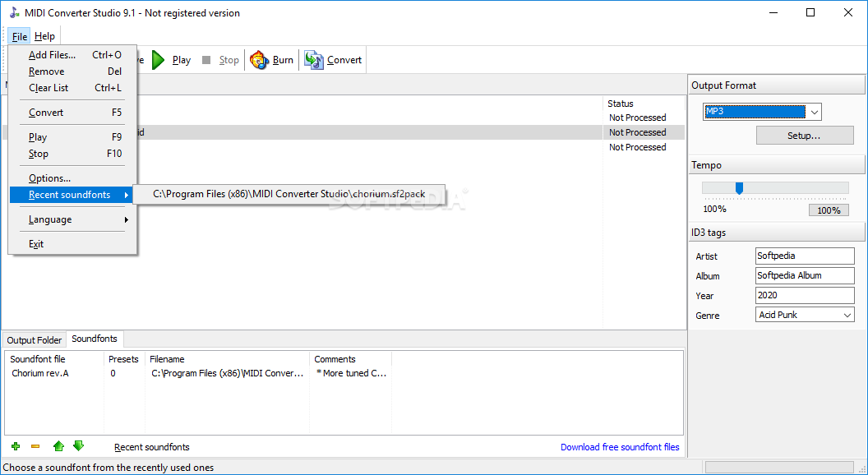
Task: Click the Soundfont file column header
Action: (54, 359)
